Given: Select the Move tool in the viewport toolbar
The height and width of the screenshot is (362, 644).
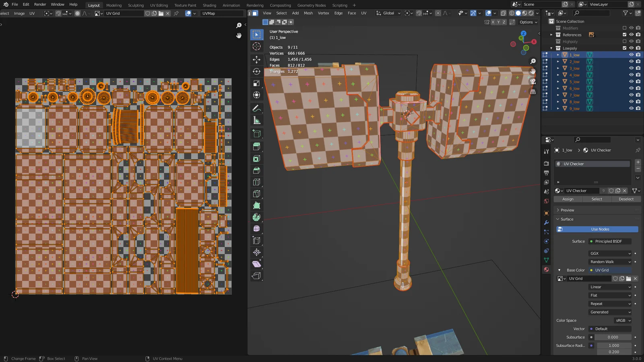Looking at the screenshot, I should (x=256, y=58).
